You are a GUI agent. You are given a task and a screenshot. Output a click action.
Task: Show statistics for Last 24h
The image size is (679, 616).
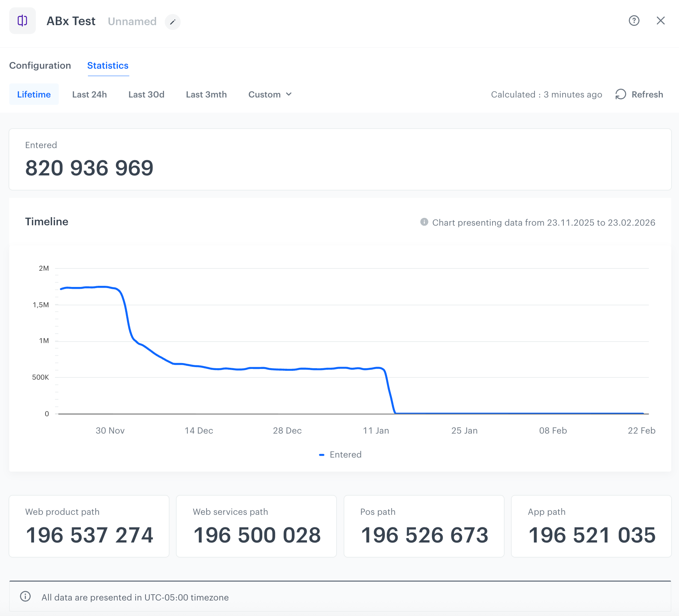click(89, 95)
